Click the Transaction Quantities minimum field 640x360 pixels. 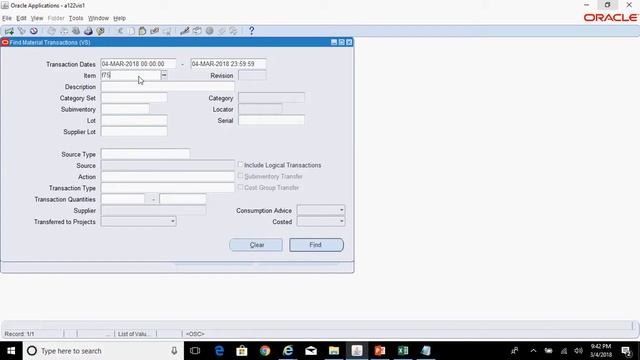click(x=123, y=199)
